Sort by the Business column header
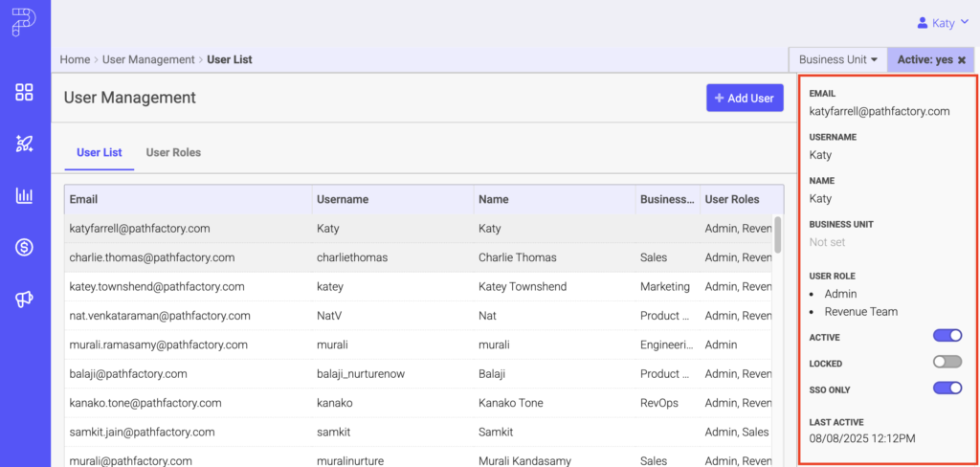This screenshot has height=467, width=980. click(667, 199)
